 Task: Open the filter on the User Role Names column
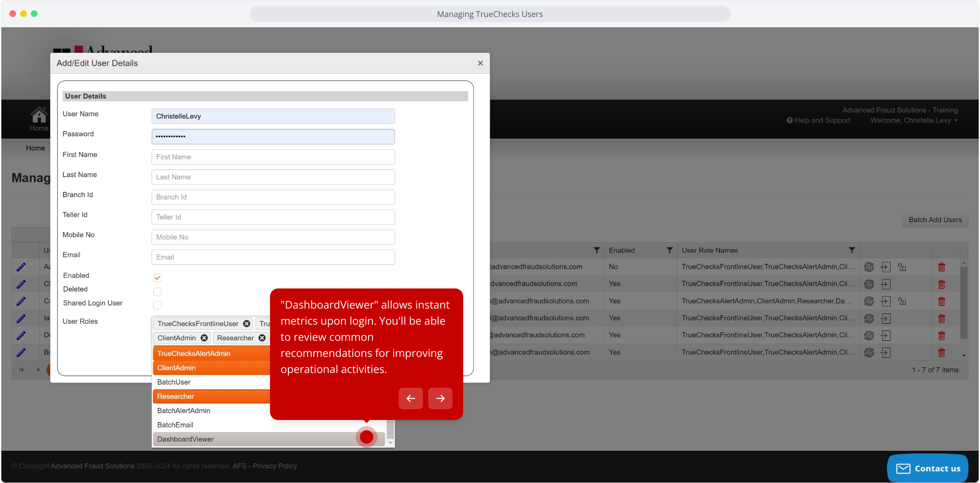(x=852, y=250)
